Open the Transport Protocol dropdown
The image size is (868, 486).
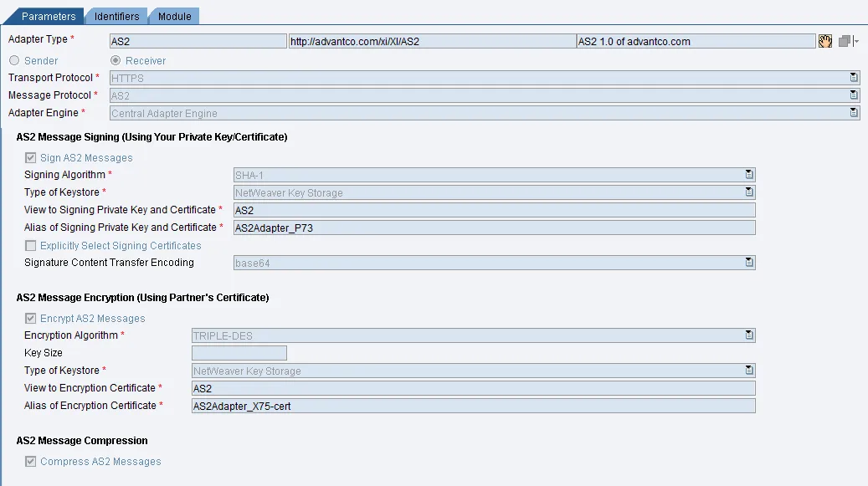[854, 78]
